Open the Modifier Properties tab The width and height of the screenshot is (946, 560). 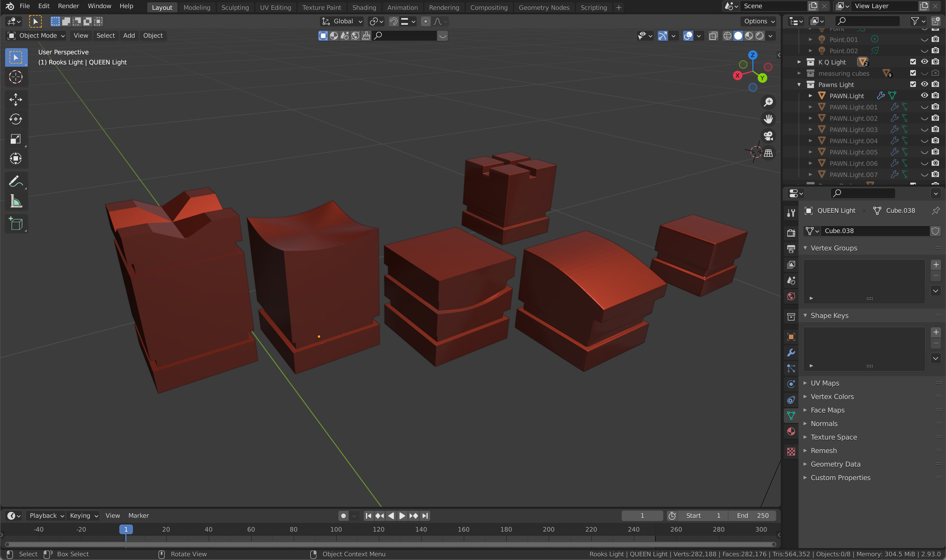pyautogui.click(x=791, y=353)
